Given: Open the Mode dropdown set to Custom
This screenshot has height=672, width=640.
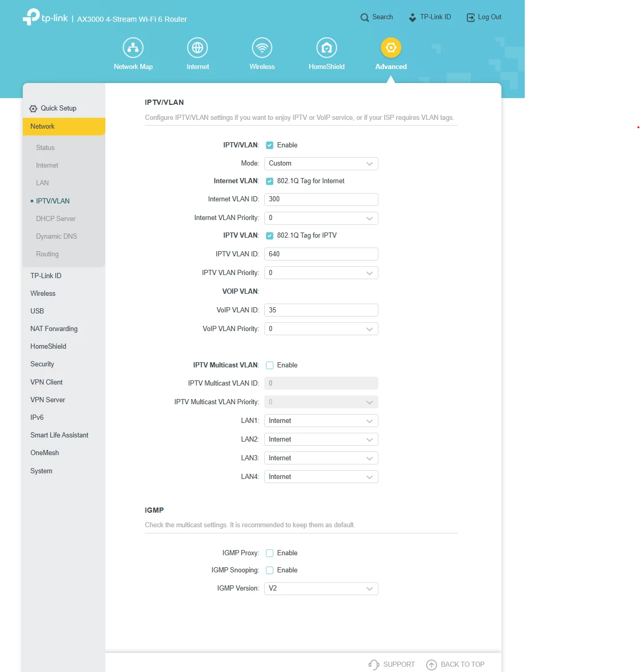Looking at the screenshot, I should tap(321, 163).
